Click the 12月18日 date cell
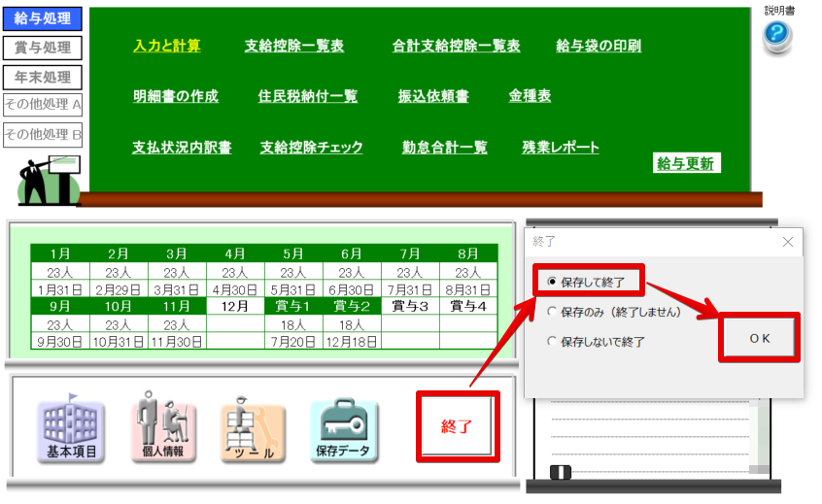Screen dimensions: 822x504 click(351, 342)
